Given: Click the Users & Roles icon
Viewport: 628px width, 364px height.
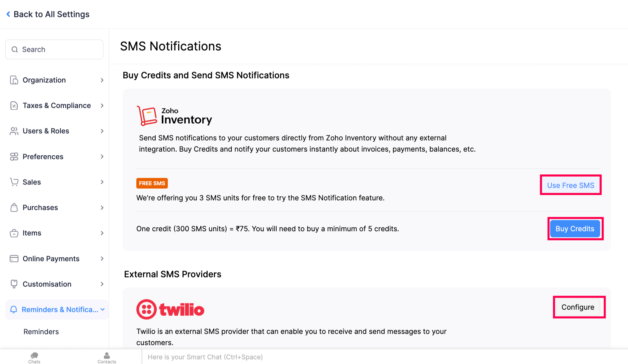Looking at the screenshot, I should tap(14, 131).
